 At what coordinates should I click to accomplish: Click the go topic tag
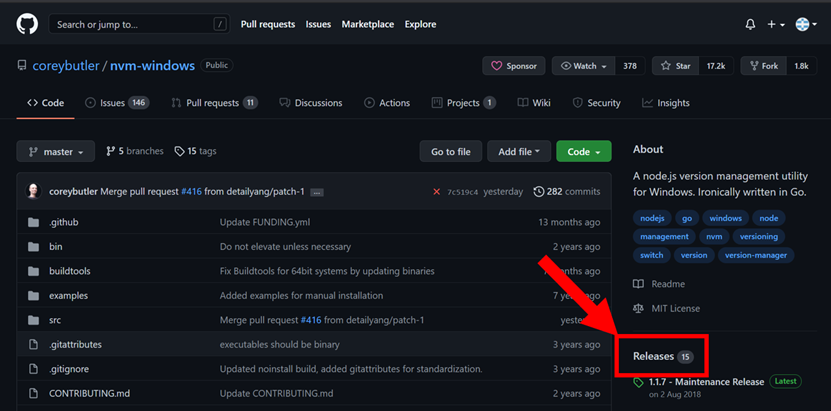(x=687, y=218)
